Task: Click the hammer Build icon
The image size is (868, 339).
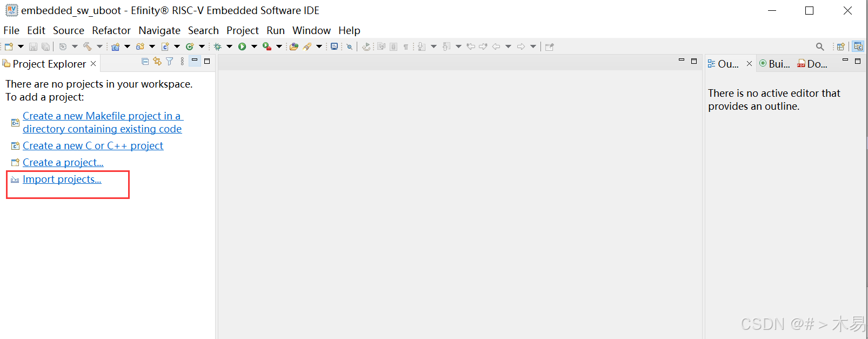Action: click(87, 46)
